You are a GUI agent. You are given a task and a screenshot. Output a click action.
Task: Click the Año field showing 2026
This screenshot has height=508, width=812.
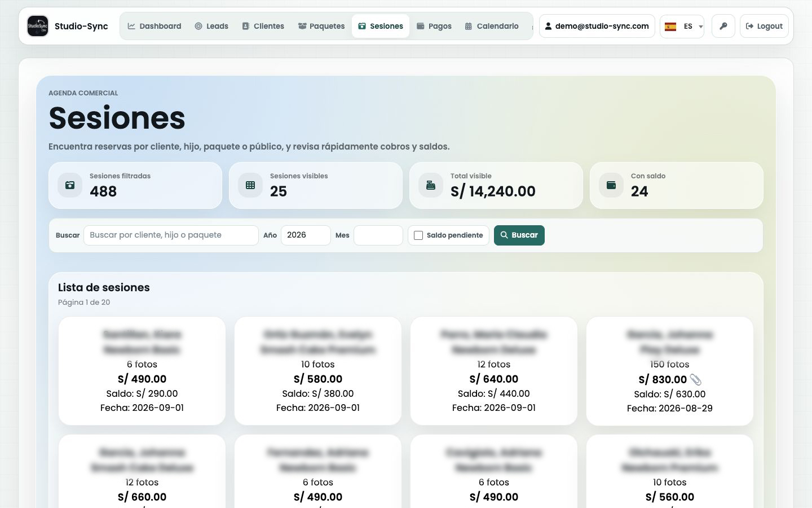click(x=306, y=235)
